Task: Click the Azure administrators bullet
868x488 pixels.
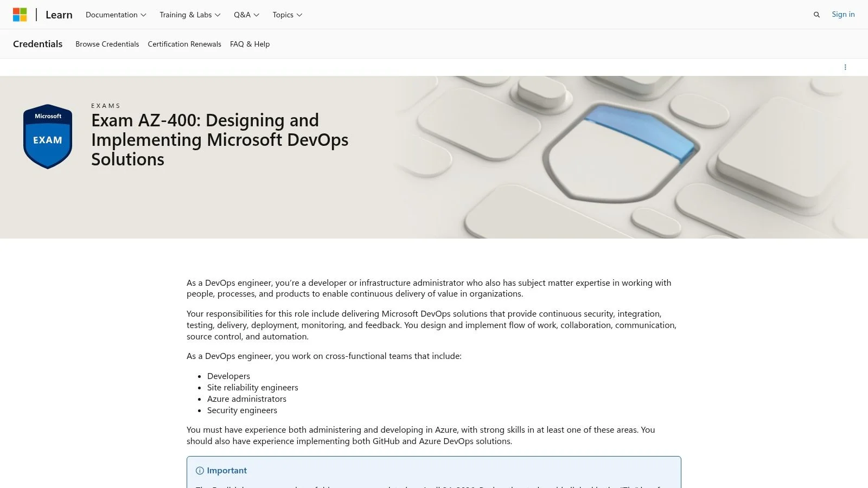Action: 247,399
